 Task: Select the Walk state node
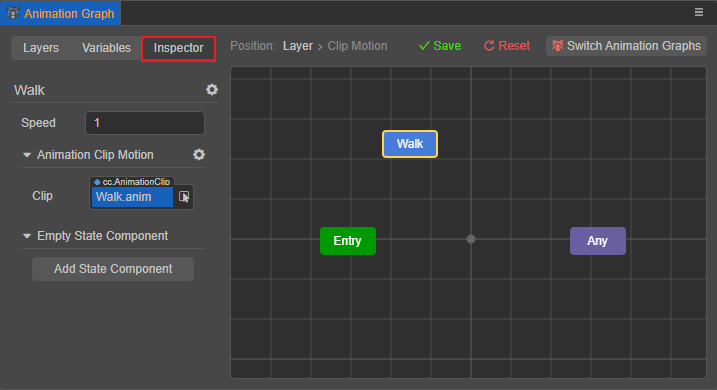point(410,144)
